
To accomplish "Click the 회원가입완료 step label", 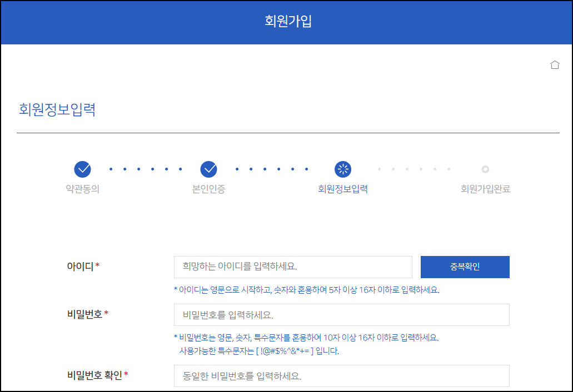I will [485, 189].
